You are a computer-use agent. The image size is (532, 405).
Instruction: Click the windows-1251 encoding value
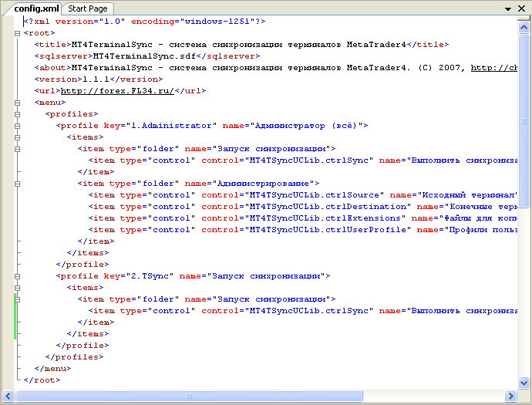coord(217,22)
